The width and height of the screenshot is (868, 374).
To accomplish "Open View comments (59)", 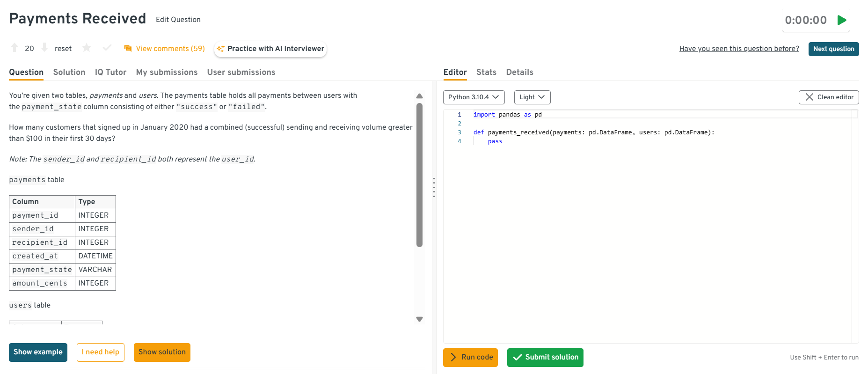I will (x=164, y=49).
